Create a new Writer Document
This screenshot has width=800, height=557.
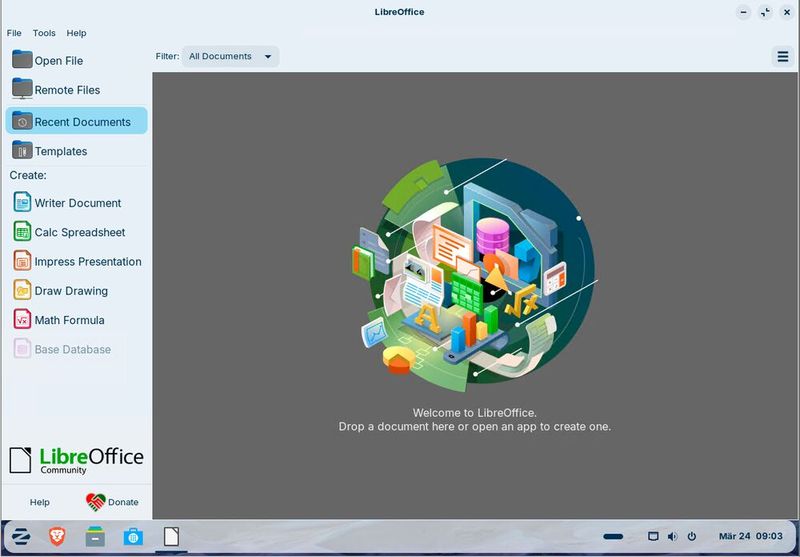(77, 203)
